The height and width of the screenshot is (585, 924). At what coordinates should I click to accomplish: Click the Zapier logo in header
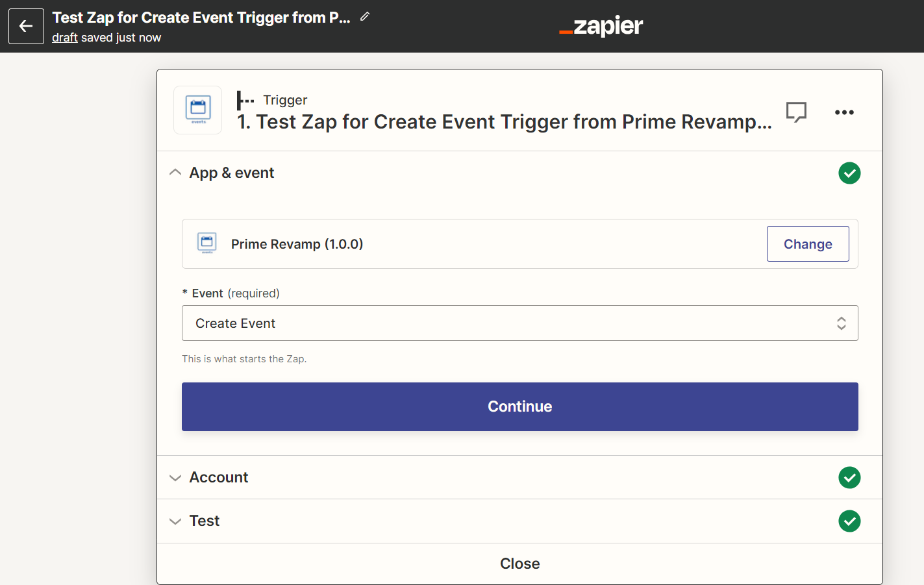(x=601, y=26)
